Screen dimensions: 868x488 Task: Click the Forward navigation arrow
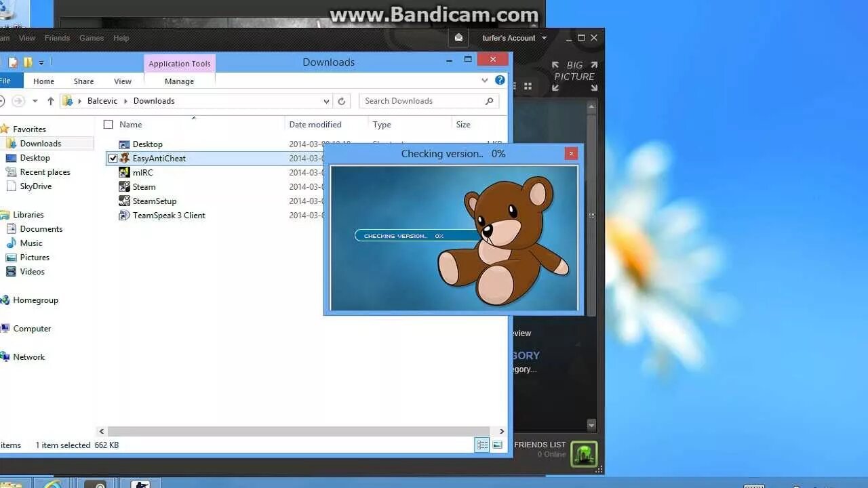[18, 101]
